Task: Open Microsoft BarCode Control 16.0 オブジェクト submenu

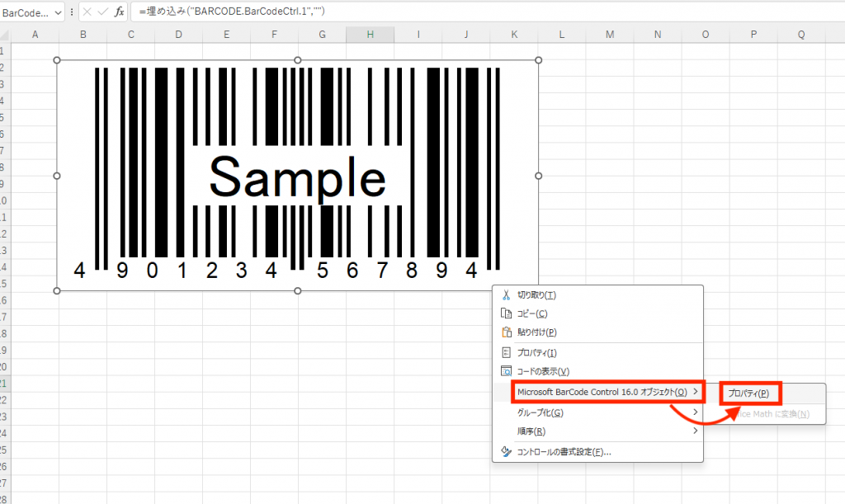Action: (x=608, y=392)
